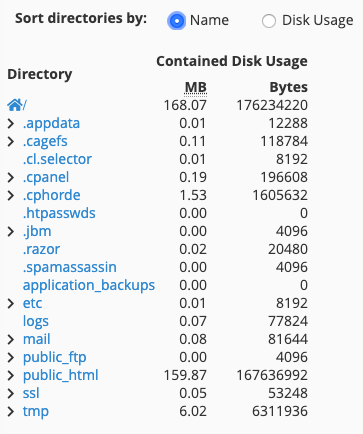This screenshot has width=363, height=434.
Task: Expand the mail folder chevron
Action: (x=11, y=340)
